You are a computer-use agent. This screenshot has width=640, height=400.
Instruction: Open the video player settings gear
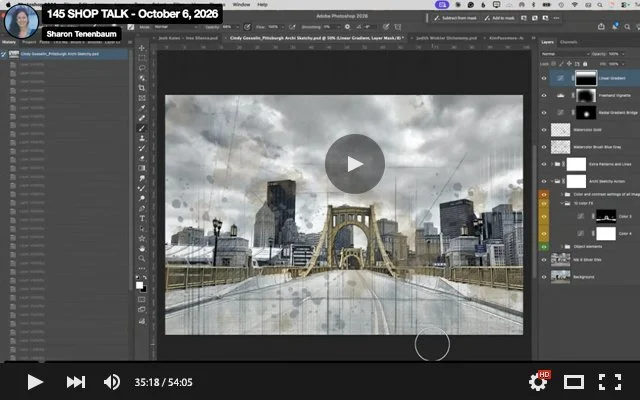pos(538,382)
